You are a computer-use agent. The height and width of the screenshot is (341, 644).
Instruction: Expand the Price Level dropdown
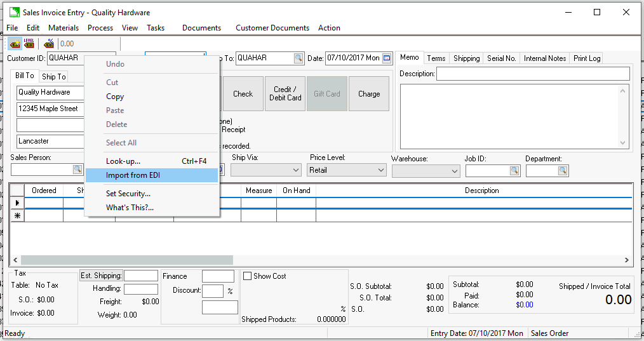[x=380, y=170]
